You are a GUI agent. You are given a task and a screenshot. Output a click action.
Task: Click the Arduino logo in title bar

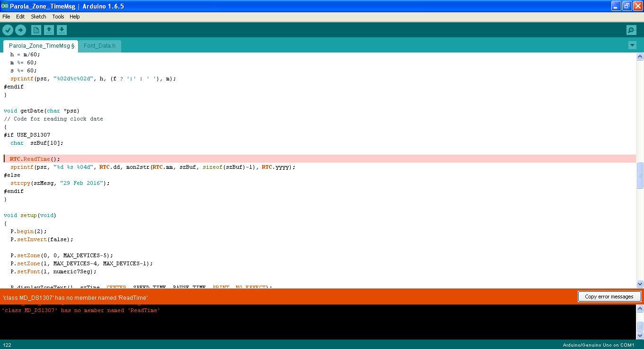pyautogui.click(x=5, y=6)
